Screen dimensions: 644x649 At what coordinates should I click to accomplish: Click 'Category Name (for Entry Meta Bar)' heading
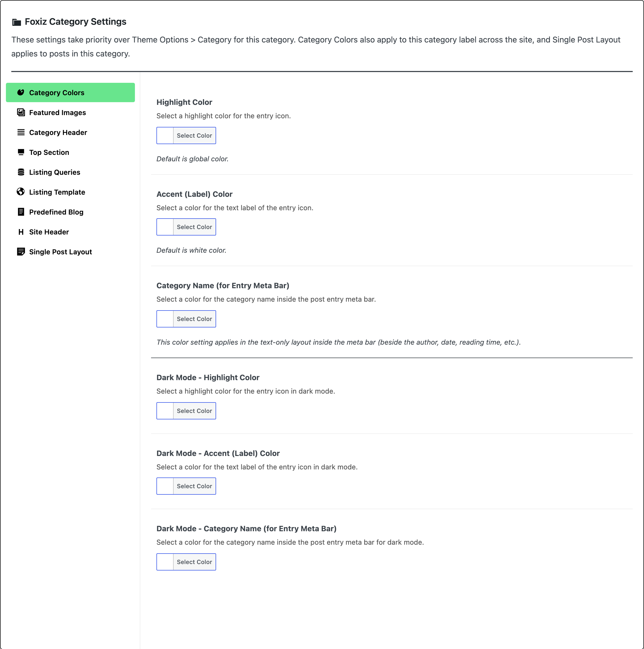[223, 286]
